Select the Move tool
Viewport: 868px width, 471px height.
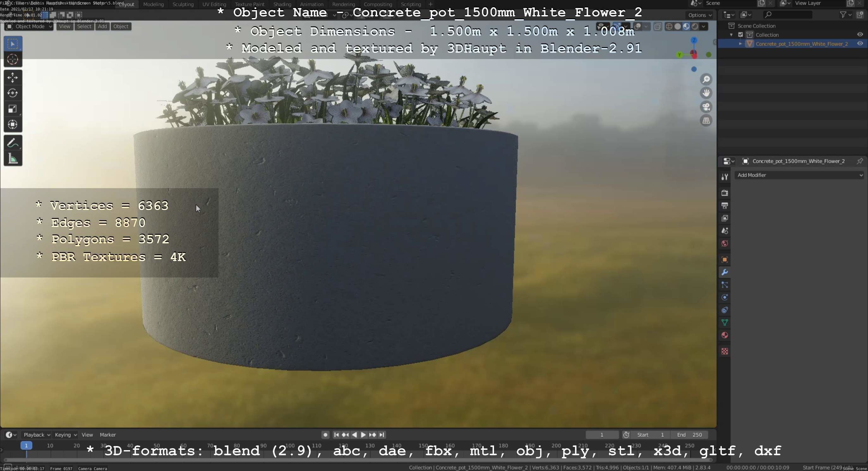coord(13,78)
